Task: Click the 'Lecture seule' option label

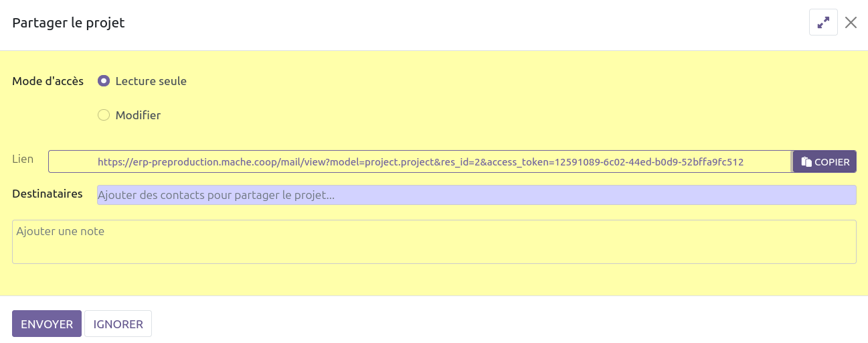Action: click(151, 81)
